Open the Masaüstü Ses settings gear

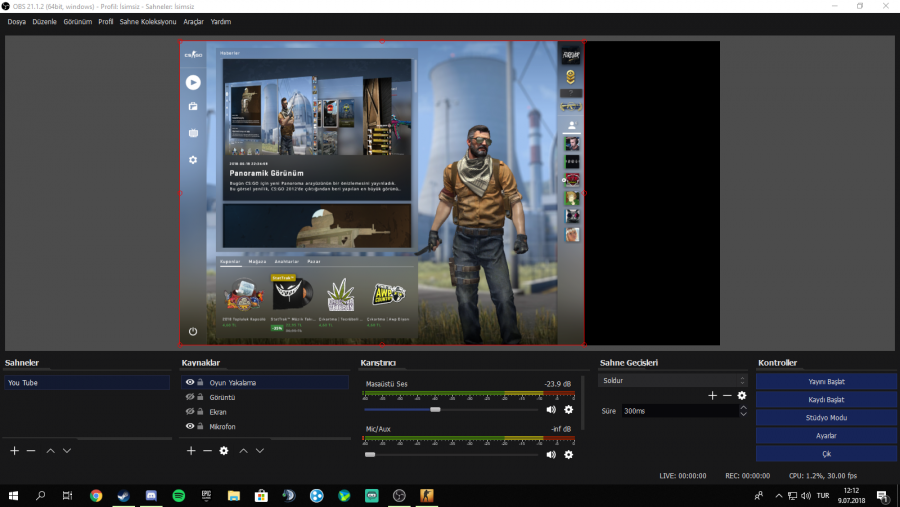point(568,409)
